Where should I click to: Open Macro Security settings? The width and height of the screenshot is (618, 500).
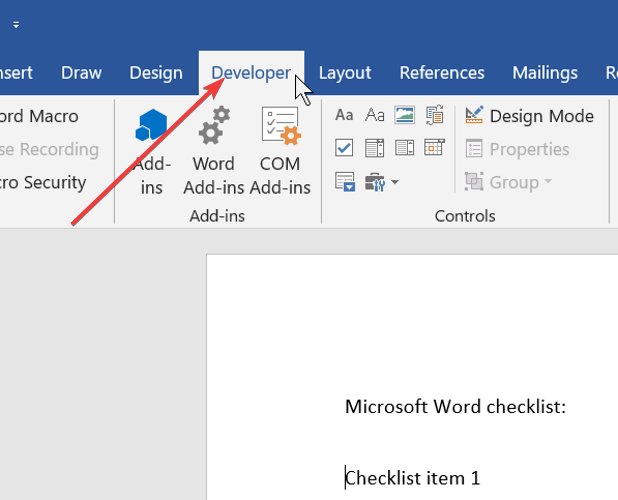pos(43,182)
